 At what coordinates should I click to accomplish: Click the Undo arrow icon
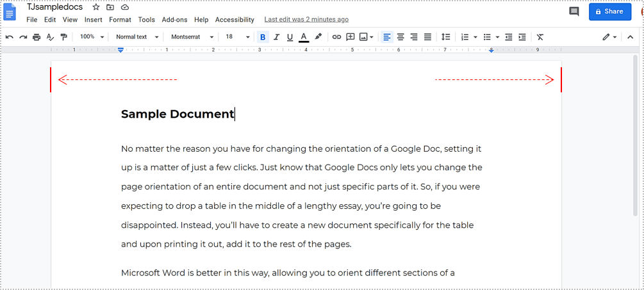(10, 37)
